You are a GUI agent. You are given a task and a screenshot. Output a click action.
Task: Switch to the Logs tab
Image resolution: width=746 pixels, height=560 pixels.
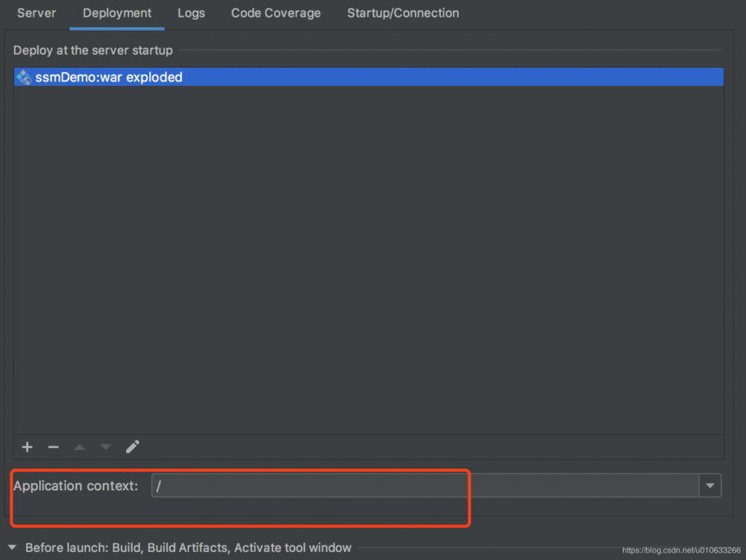click(x=191, y=13)
